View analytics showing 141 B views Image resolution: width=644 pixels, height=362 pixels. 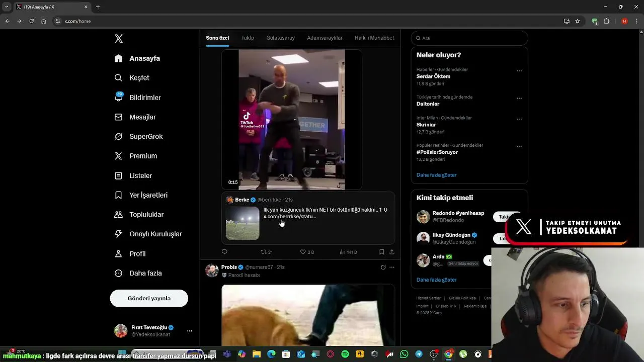click(348, 252)
